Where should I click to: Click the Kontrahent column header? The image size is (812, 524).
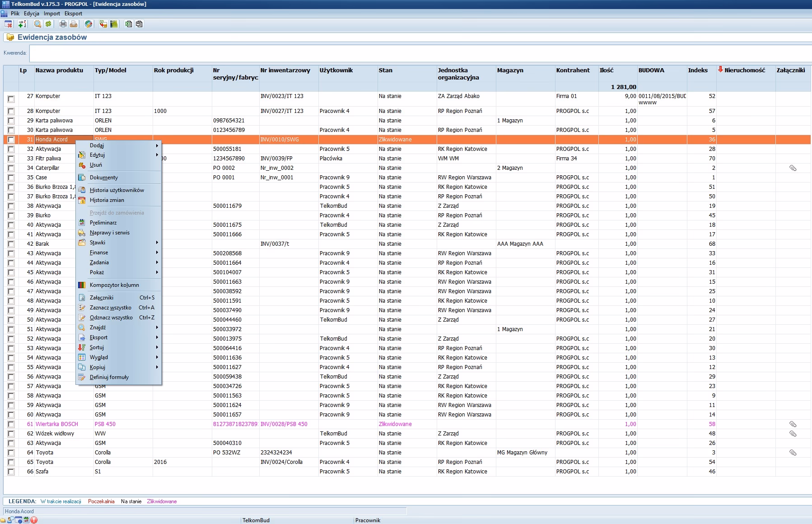(x=573, y=70)
